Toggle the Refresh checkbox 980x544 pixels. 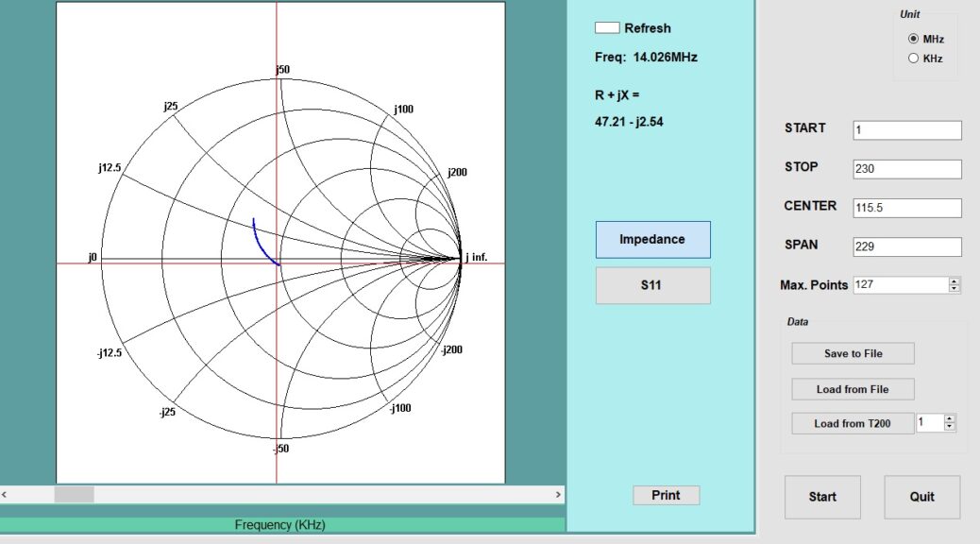coord(607,28)
